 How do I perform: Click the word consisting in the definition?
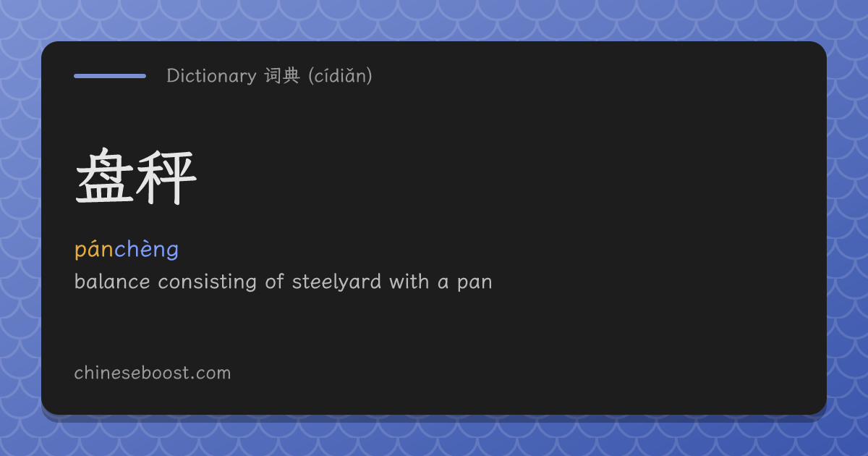coord(208,282)
